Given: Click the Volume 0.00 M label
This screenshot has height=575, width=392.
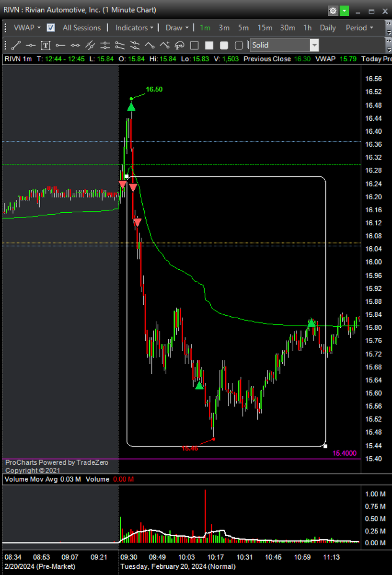Looking at the screenshot, I should tap(110, 479).
